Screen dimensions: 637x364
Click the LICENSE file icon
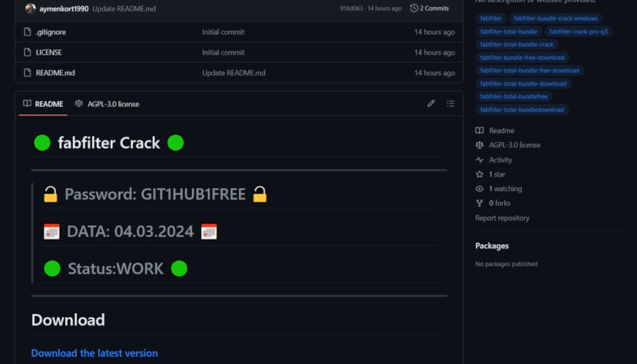click(x=27, y=52)
